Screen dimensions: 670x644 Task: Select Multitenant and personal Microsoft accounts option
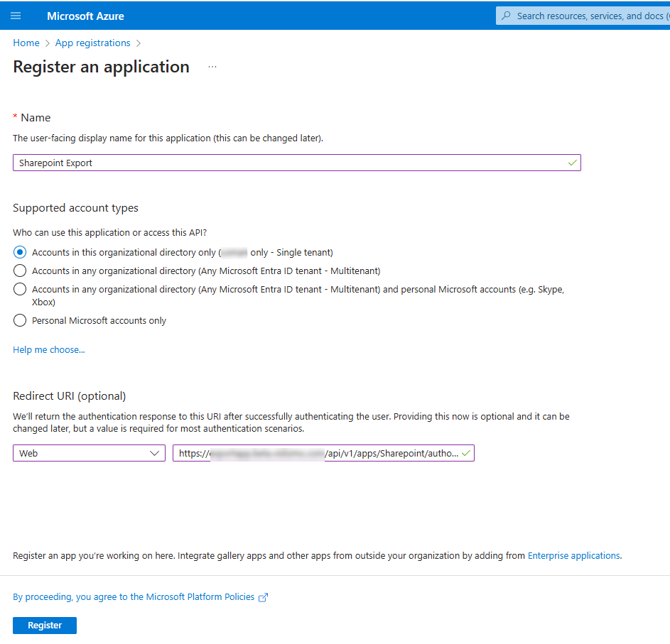20,289
